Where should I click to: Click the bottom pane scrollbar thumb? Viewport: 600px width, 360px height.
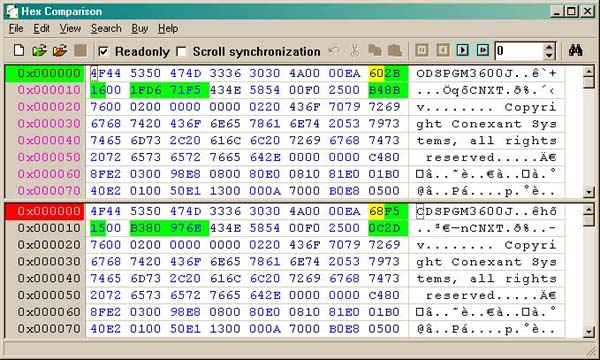[x=589, y=220]
